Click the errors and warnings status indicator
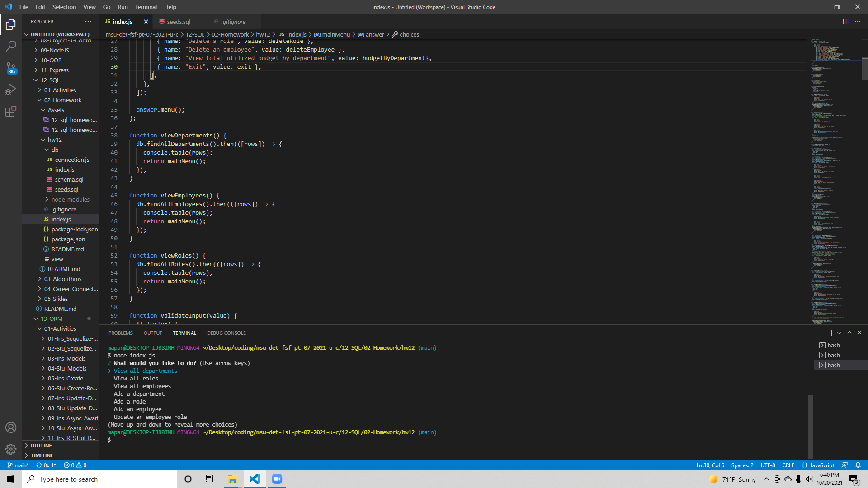Screen dimensions: 868x488 tap(75, 465)
